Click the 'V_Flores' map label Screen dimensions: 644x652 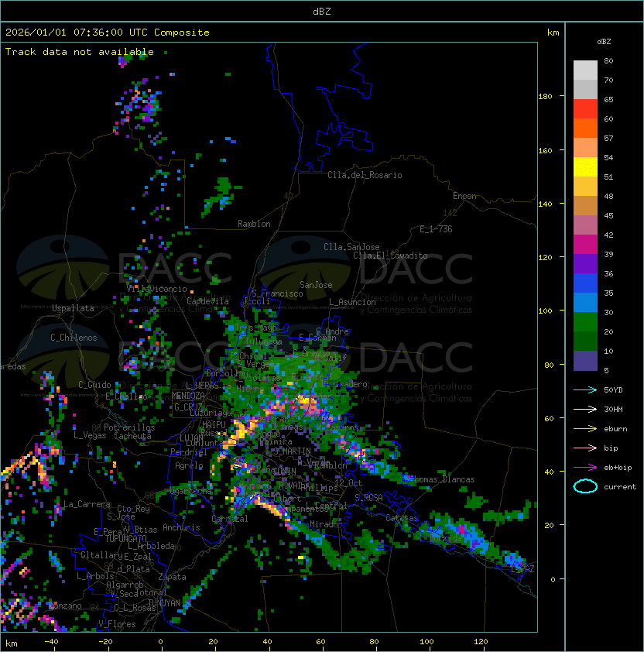click(117, 624)
